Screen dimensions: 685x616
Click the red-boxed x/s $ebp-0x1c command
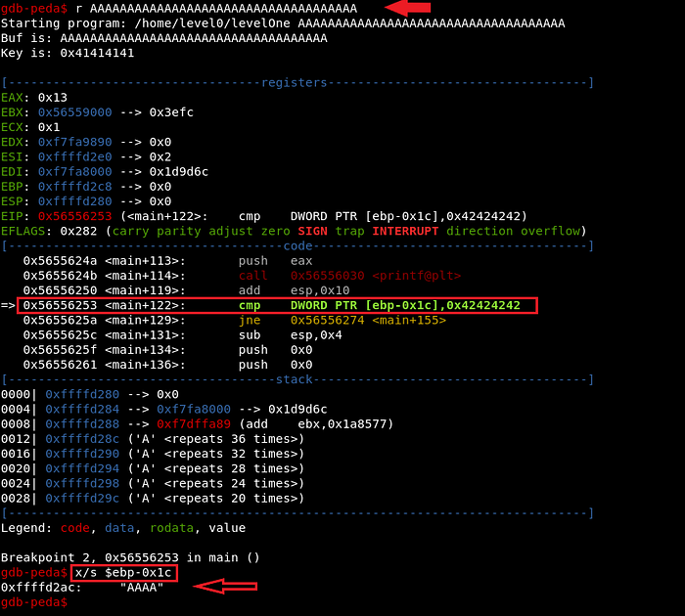[x=124, y=572]
